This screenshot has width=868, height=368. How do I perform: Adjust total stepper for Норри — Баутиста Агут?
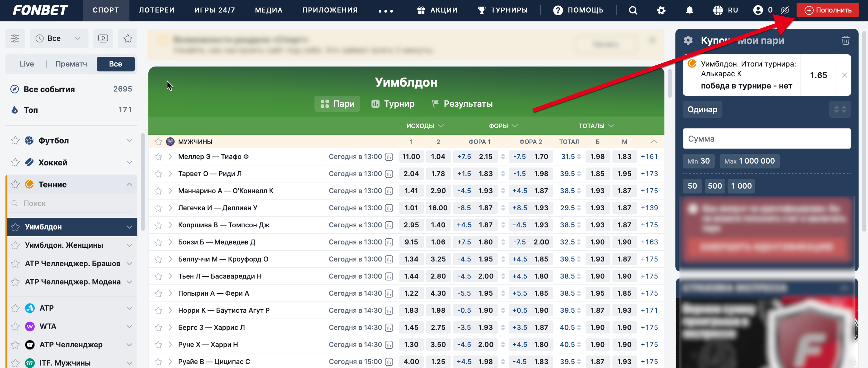pyautogui.click(x=579, y=310)
